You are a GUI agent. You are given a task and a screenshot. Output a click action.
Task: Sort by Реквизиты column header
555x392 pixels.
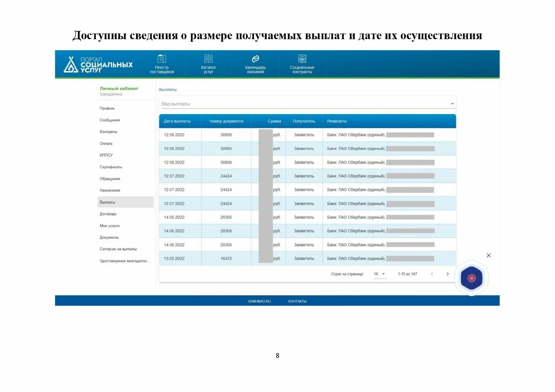coord(337,121)
